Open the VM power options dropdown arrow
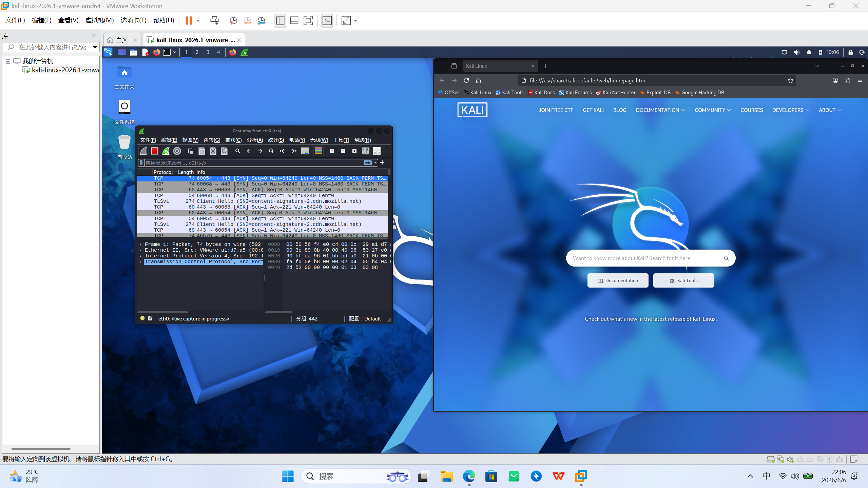868x488 pixels. tap(198, 21)
